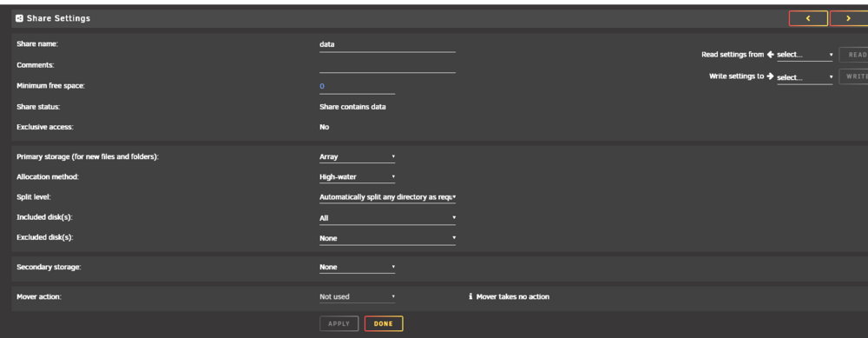Go to previous share with left arrow button
This screenshot has height=338, width=868.
tap(808, 18)
